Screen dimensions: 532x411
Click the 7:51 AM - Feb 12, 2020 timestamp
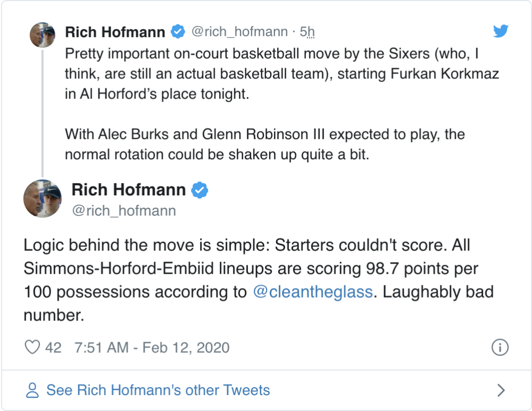click(x=152, y=348)
